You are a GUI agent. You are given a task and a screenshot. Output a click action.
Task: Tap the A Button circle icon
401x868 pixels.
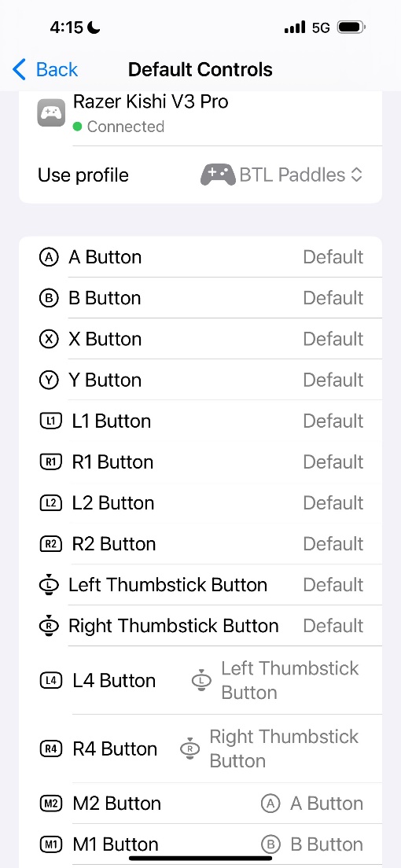click(50, 257)
